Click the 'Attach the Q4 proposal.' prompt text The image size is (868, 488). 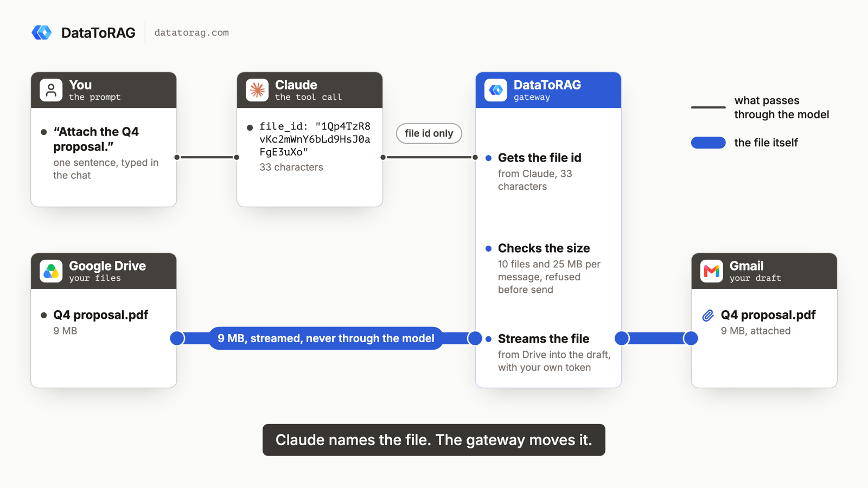96,139
